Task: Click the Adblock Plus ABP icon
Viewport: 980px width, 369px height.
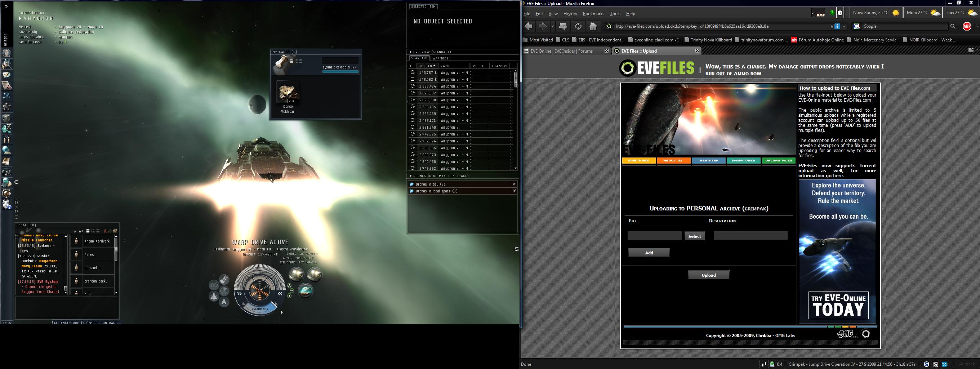Action: coord(967,26)
